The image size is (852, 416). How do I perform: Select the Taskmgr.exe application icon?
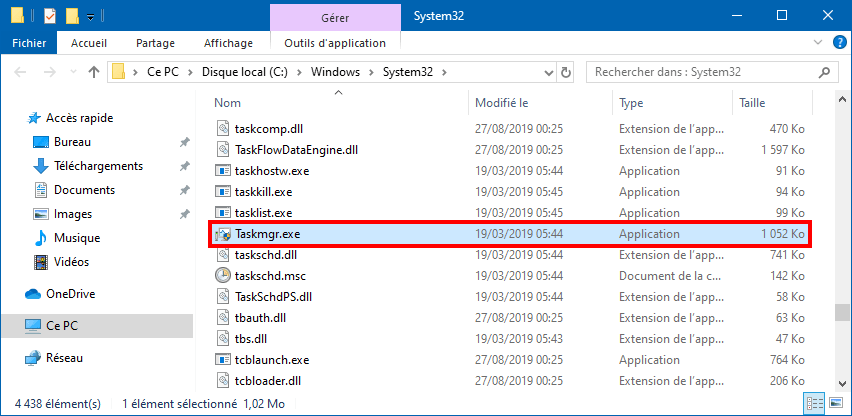point(223,234)
